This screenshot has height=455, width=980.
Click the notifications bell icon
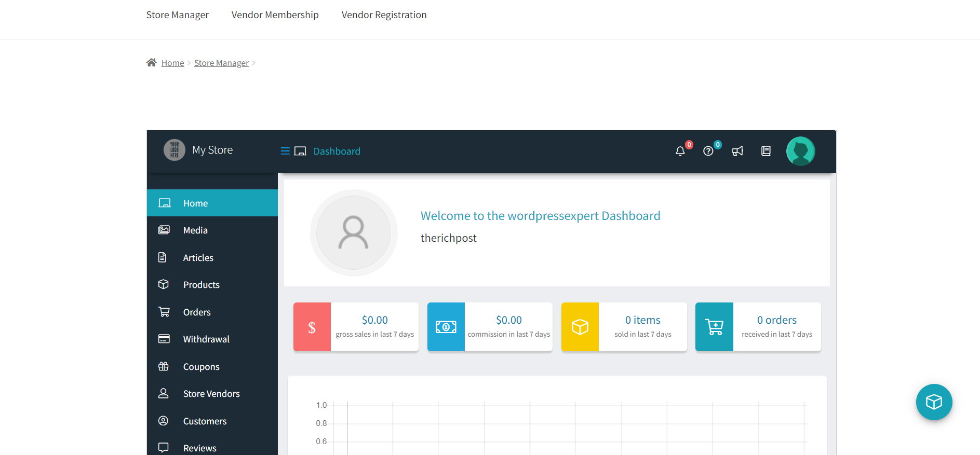680,151
